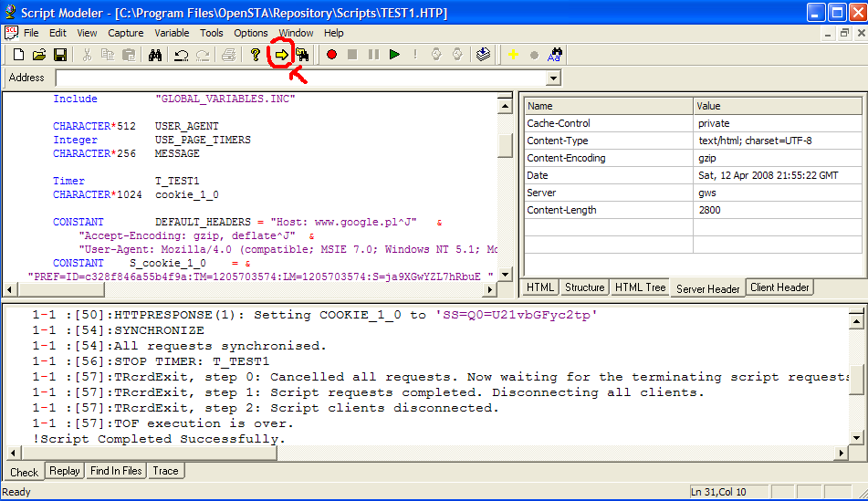The image size is (868, 501).
Task: Select the Cache-Control header row
Action: point(693,123)
